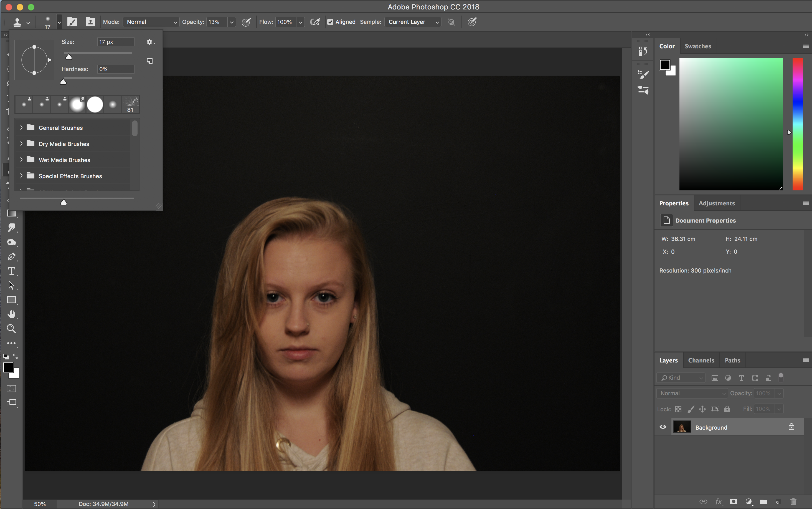Click the brush Size input field
The image size is (812, 509).
click(x=115, y=42)
